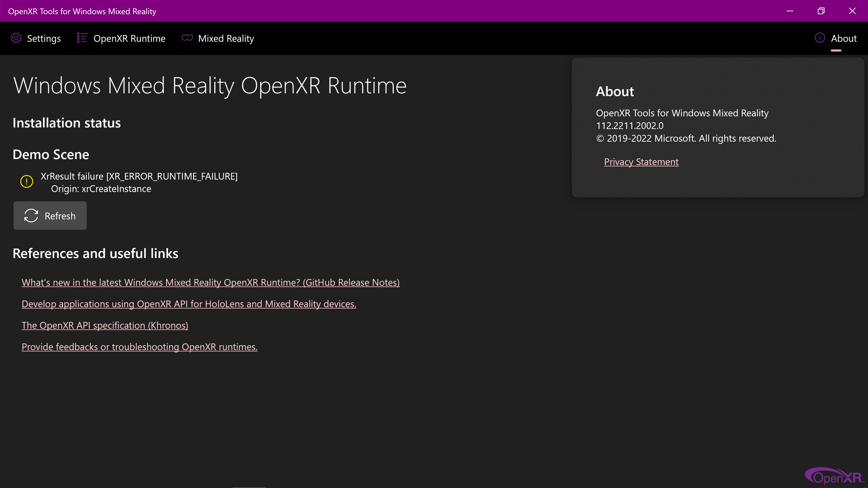This screenshot has width=868, height=488.
Task: Click the About heading in the flyout
Action: tap(615, 91)
